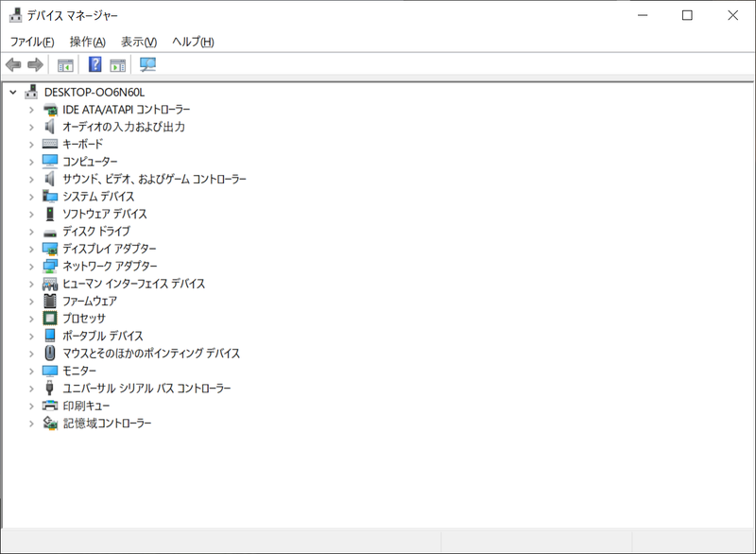Select the プロセッサ text label
This screenshot has width=756, height=554.
pyautogui.click(x=84, y=319)
